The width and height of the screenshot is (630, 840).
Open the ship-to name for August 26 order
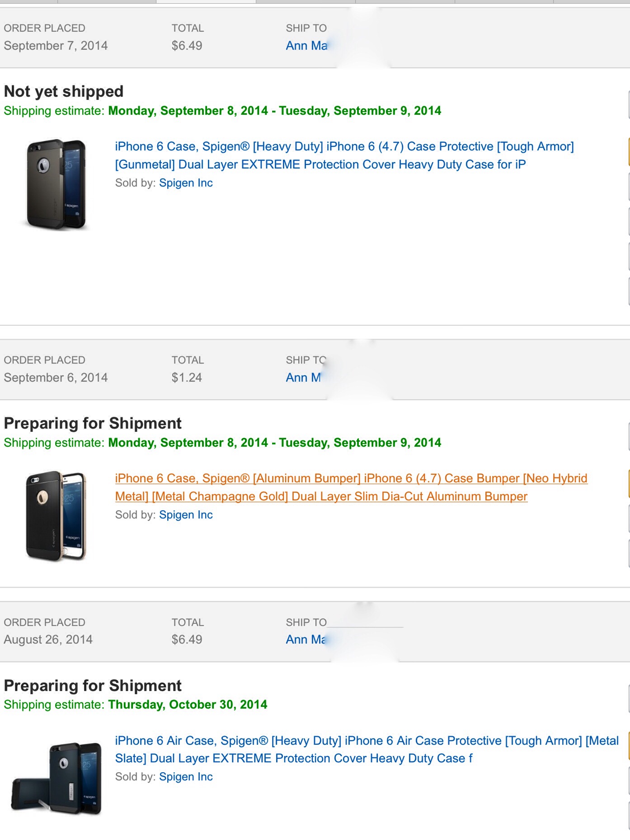[x=306, y=639]
